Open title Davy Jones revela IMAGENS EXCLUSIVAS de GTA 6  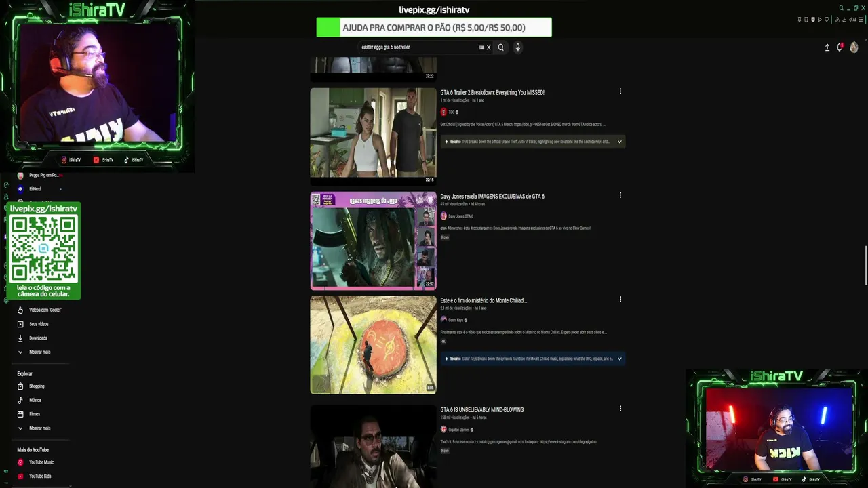pos(492,197)
